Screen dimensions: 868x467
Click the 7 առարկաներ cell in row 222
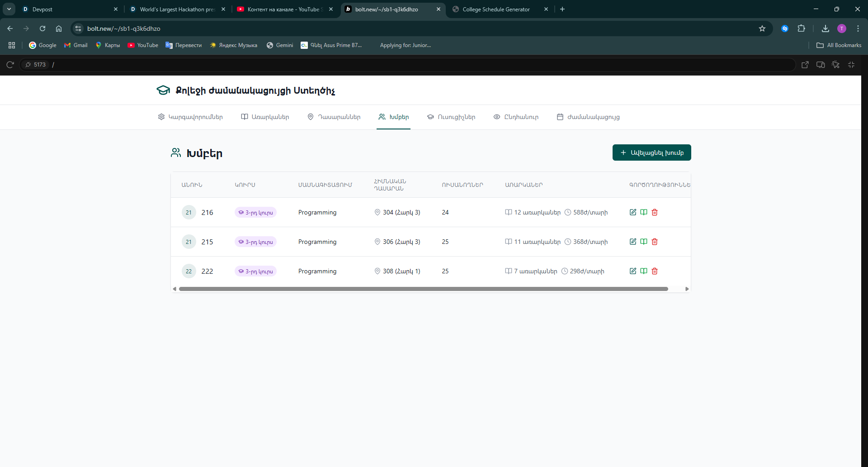point(531,271)
